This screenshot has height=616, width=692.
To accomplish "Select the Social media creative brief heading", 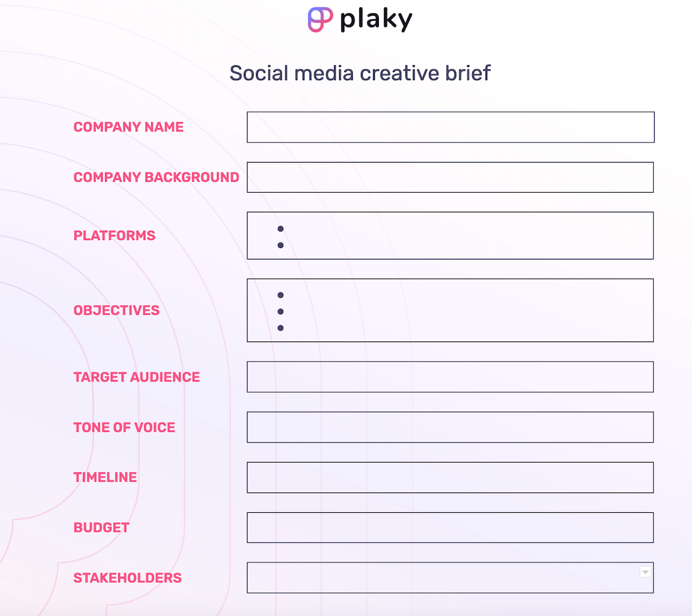I will 360,73.
